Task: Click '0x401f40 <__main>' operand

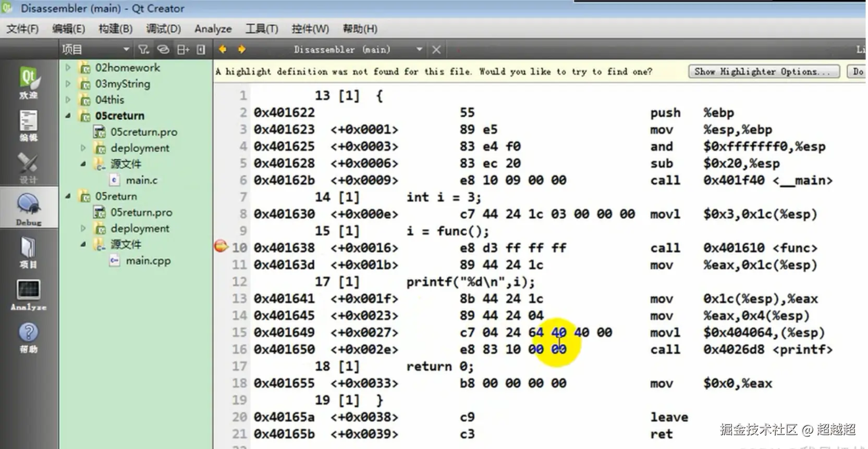Action: [x=768, y=180]
